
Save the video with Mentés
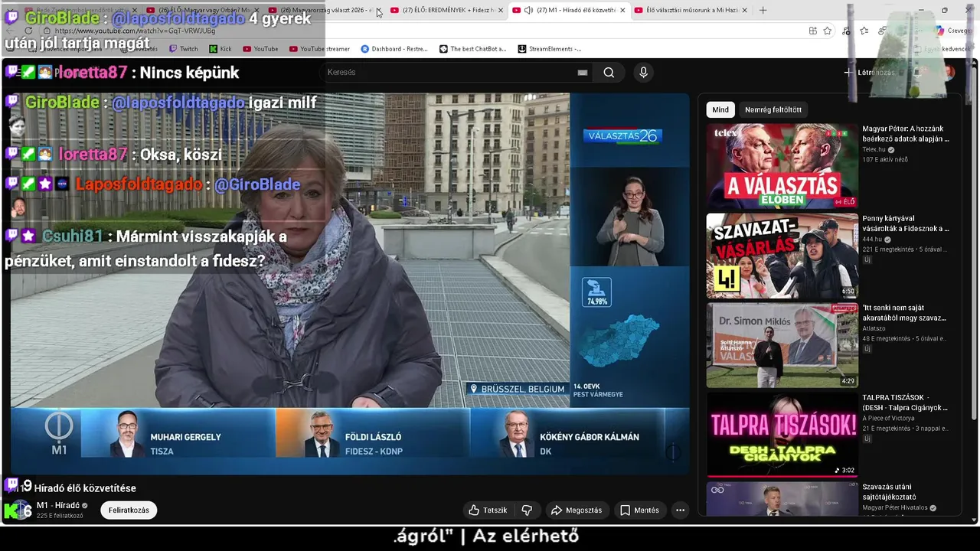[x=639, y=510]
